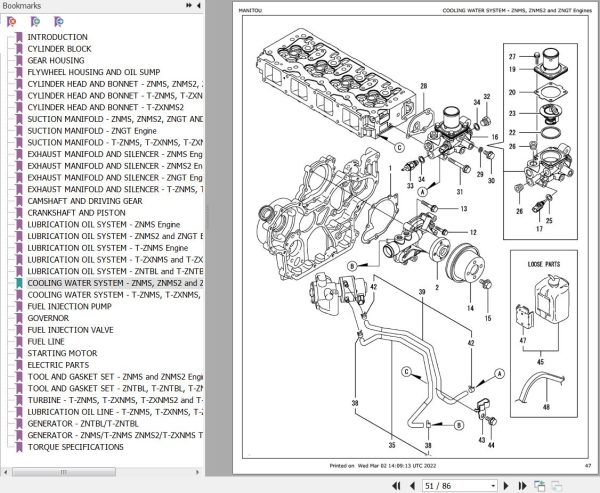Image resolution: width=600 pixels, height=493 pixels.
Task: Open TURBINE - T-ZNMS bookmark
Action: (115, 400)
